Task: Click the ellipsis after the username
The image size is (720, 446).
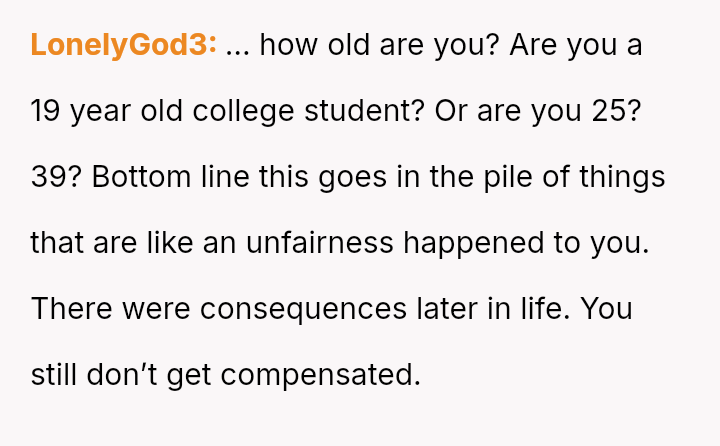Action: tap(237, 47)
